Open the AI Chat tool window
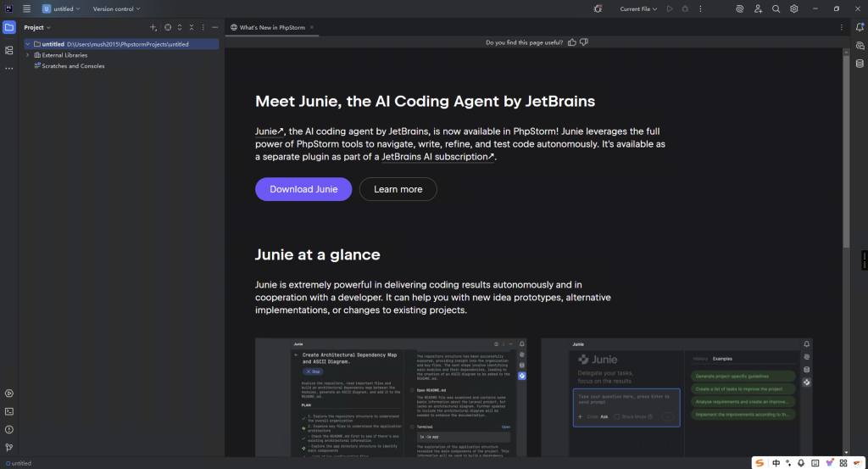Screen dimensions: 868x469 coord(860,46)
